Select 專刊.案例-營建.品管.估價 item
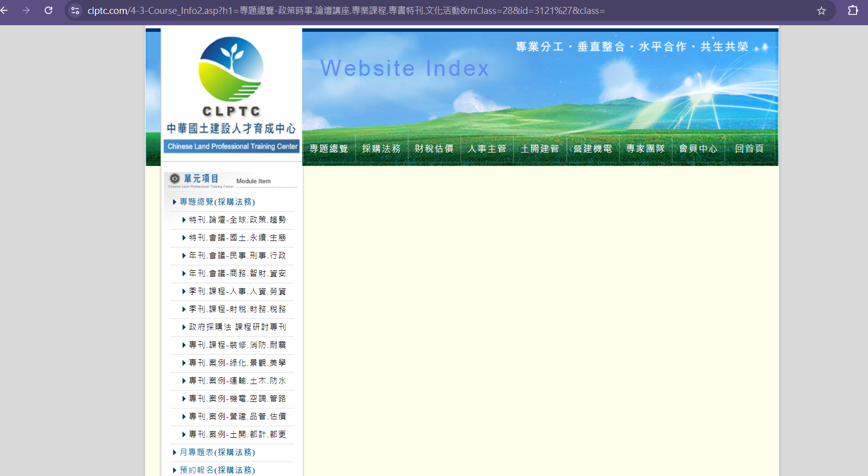The height and width of the screenshot is (476, 868). (x=238, y=416)
